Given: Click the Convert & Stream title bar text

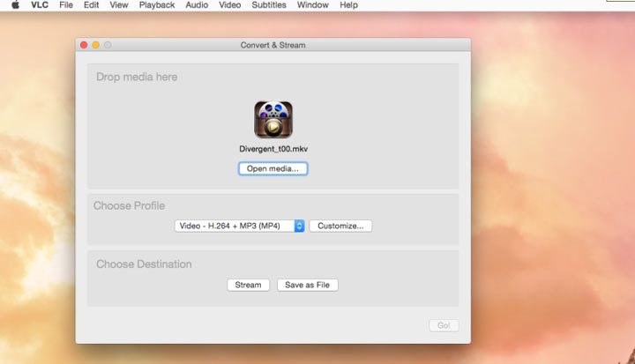Looking at the screenshot, I should click(x=273, y=45).
